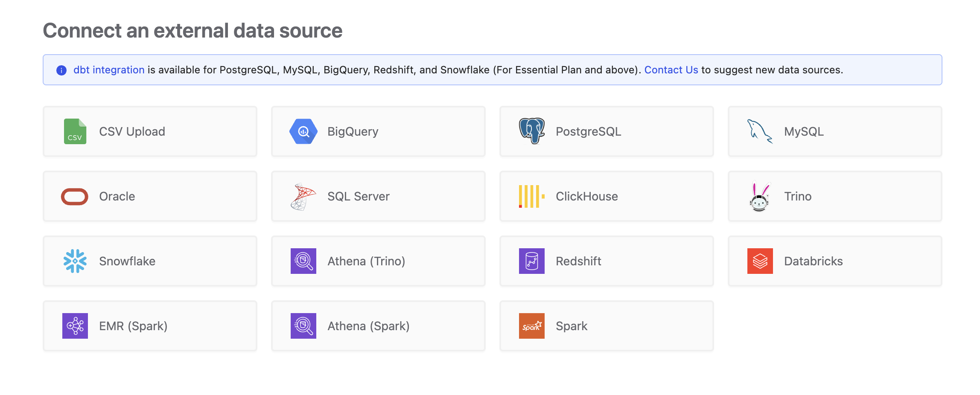Viewport: 980px width, 395px height.
Task: Click the purple Redshift icon
Action: click(x=531, y=261)
